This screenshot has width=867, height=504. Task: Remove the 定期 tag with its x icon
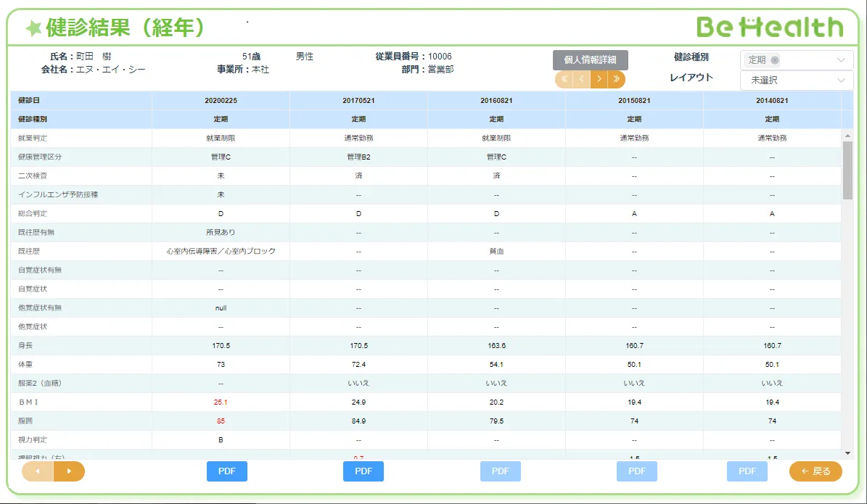(775, 60)
